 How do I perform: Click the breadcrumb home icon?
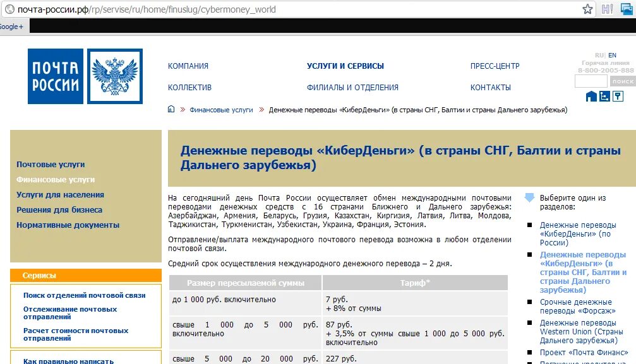[171, 109]
